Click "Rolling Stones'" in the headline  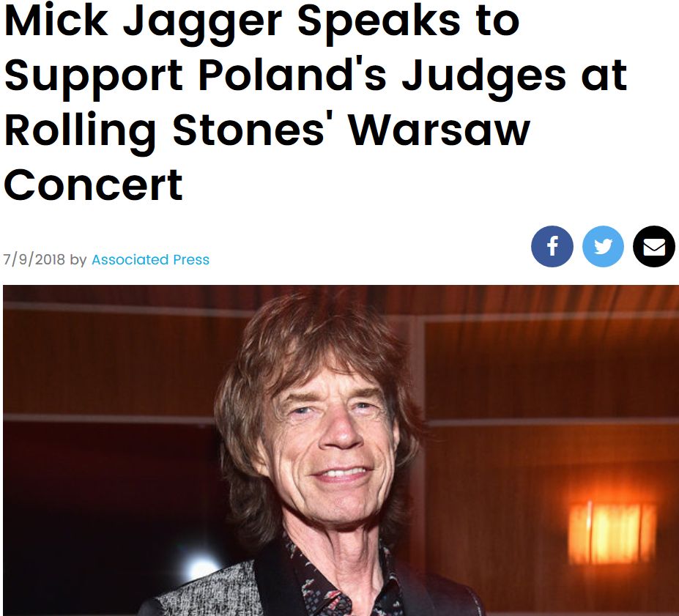(x=165, y=132)
